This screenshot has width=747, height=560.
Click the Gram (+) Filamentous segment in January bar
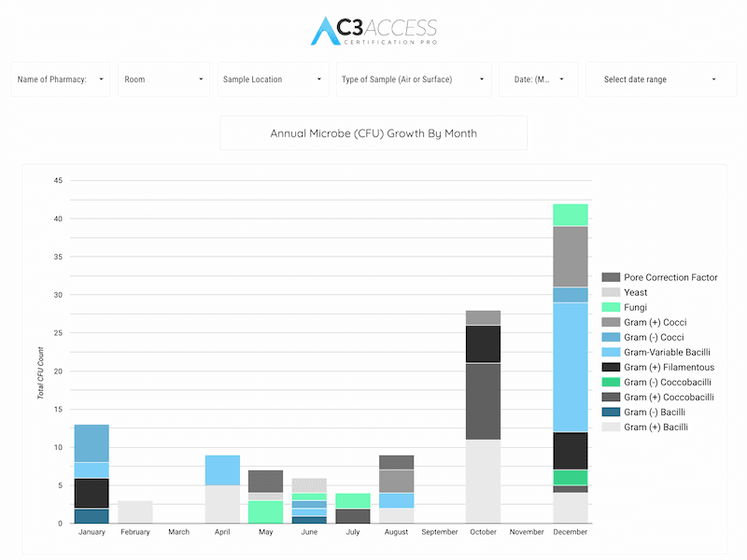coord(92,493)
